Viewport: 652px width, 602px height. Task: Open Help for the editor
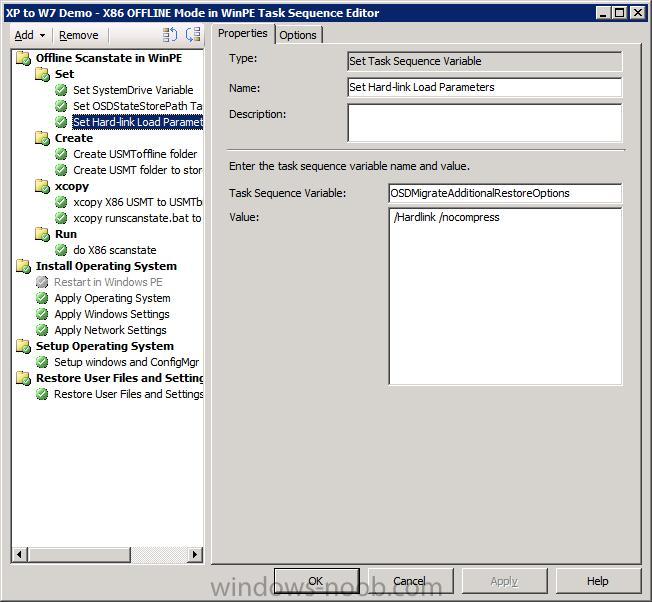(x=598, y=581)
